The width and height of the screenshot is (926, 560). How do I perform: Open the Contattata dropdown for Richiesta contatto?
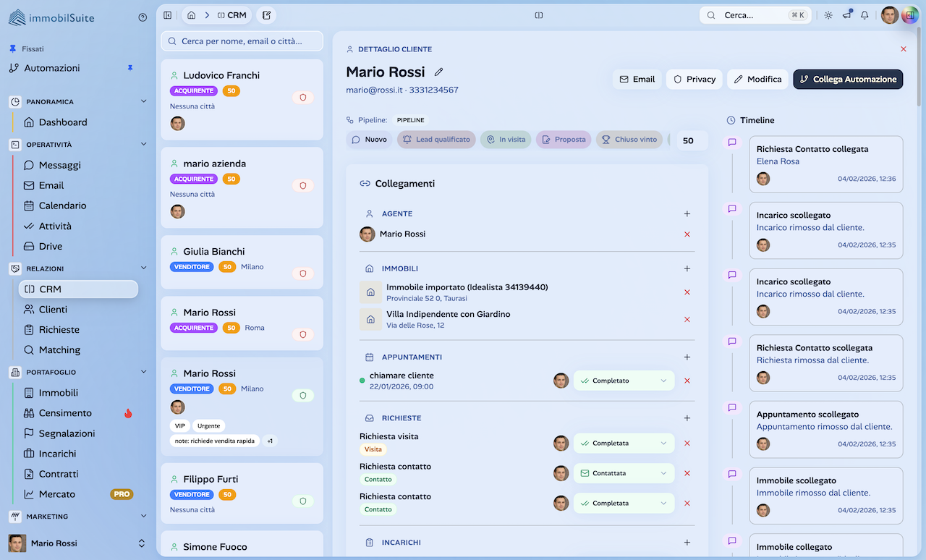pyautogui.click(x=624, y=472)
